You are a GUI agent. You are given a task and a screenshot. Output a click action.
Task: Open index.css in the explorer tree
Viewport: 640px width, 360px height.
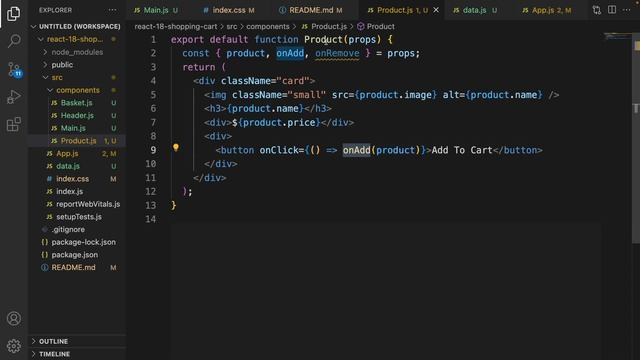[77, 178]
